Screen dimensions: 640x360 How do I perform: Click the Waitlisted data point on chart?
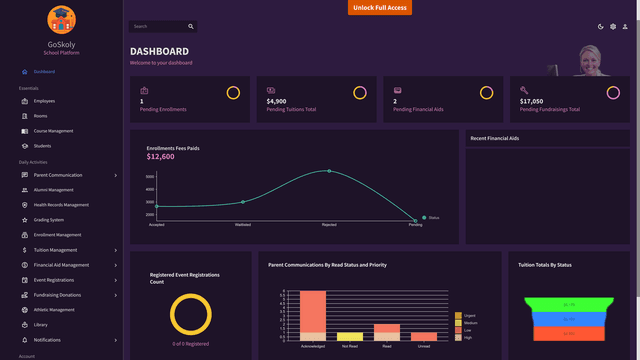point(243,202)
